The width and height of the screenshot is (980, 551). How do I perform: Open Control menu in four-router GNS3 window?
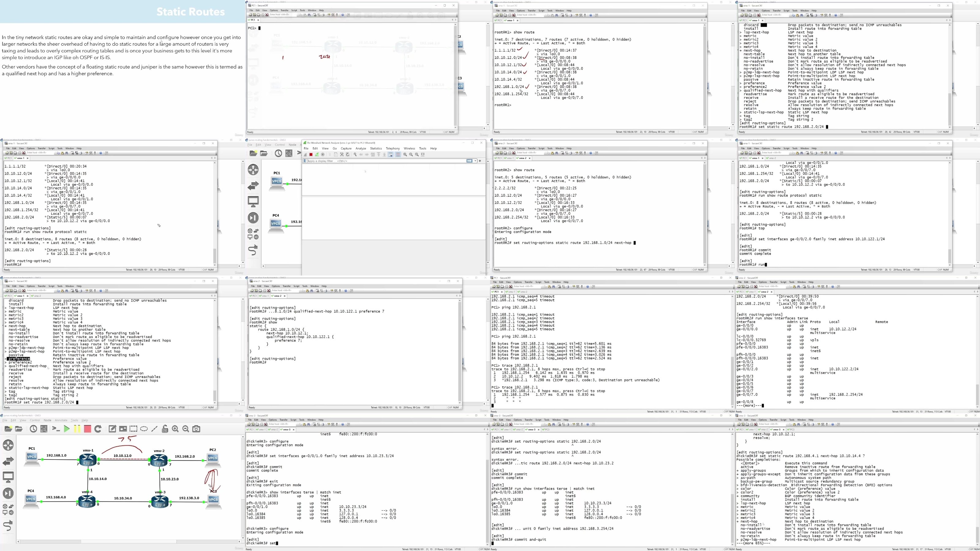tap(35, 420)
